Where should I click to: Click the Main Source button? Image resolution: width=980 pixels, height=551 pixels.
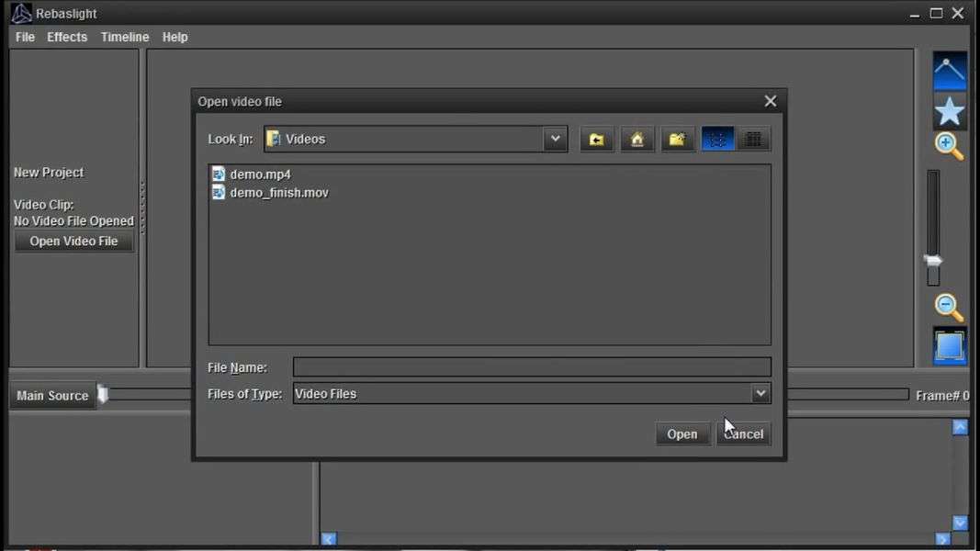(x=52, y=396)
